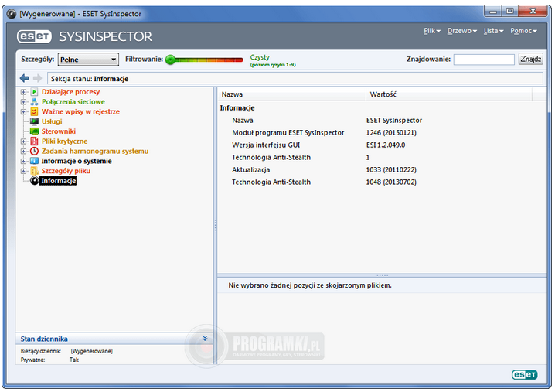Select Połączenia sieciowe tree item
This screenshot has width=555, height=392.
pos(73,102)
